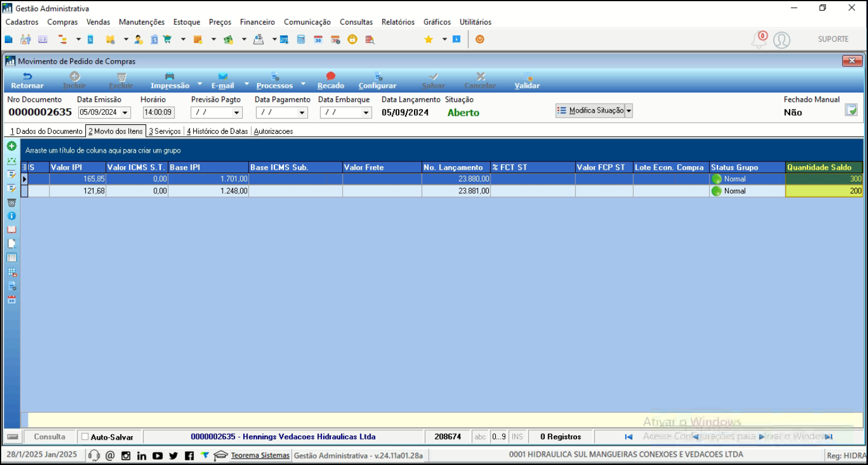The image size is (868, 465).
Task: Click the user profile avatar icon
Action: tap(781, 40)
